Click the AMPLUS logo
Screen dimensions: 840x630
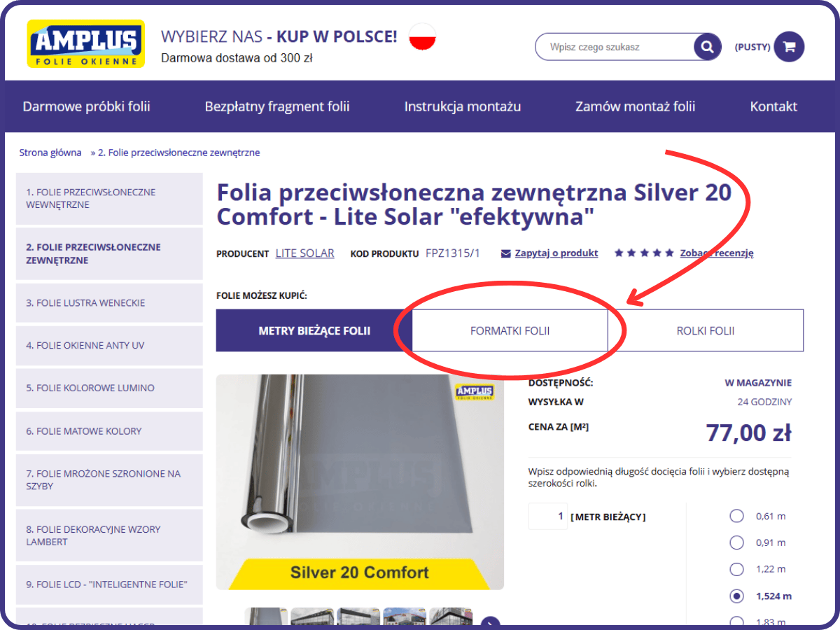tap(85, 43)
